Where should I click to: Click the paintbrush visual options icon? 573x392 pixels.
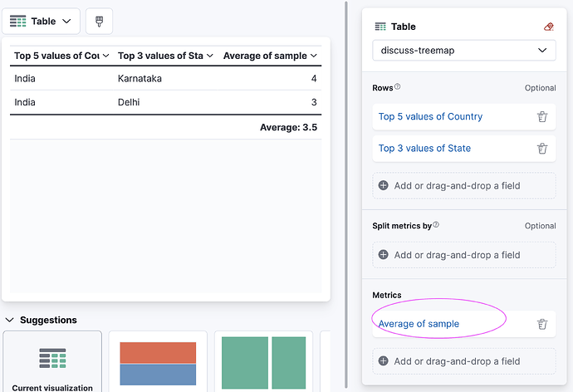99,22
